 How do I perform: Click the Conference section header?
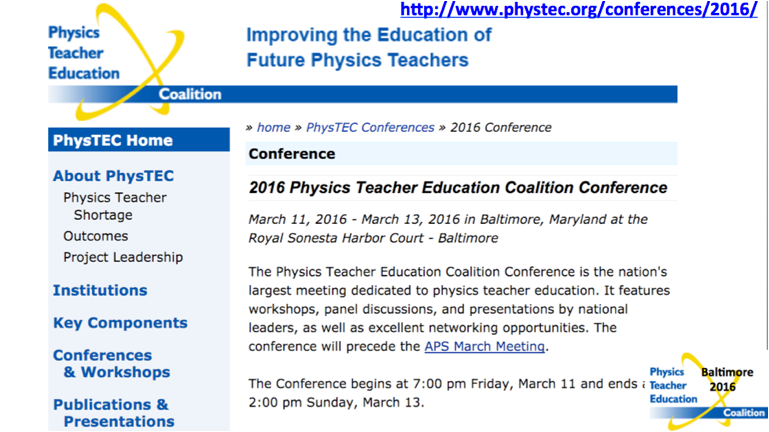461,153
